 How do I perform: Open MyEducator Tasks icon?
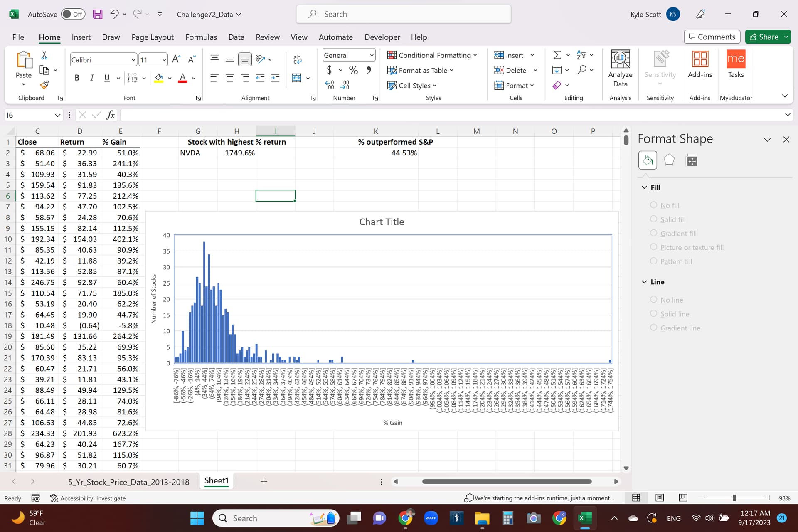click(x=736, y=64)
